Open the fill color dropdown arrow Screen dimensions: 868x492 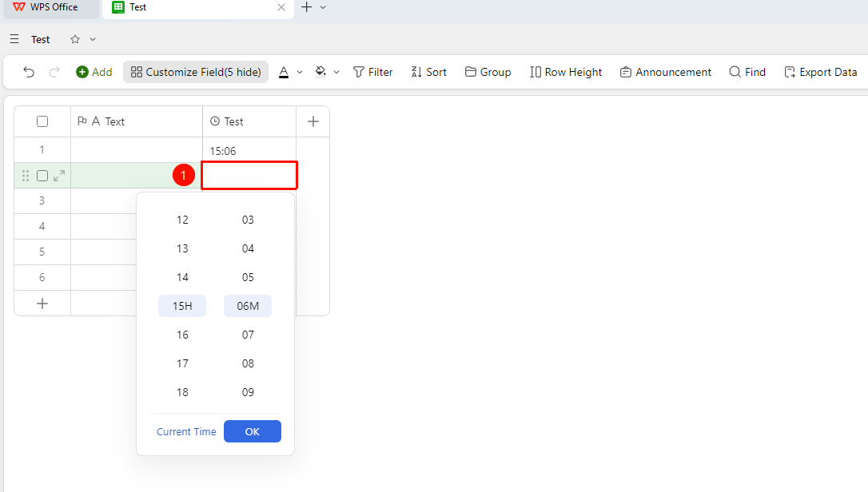pyautogui.click(x=336, y=72)
